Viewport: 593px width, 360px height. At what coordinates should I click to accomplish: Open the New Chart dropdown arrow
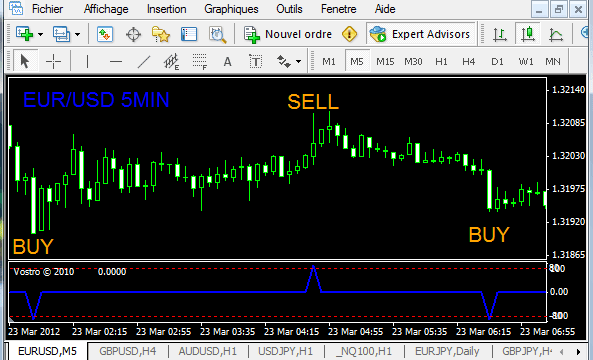click(x=40, y=34)
